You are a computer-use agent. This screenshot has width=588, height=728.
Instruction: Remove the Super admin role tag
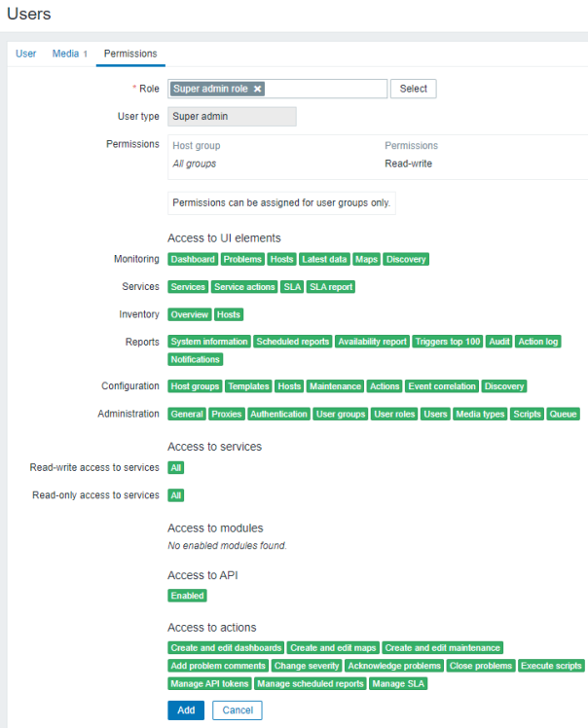coord(257,89)
